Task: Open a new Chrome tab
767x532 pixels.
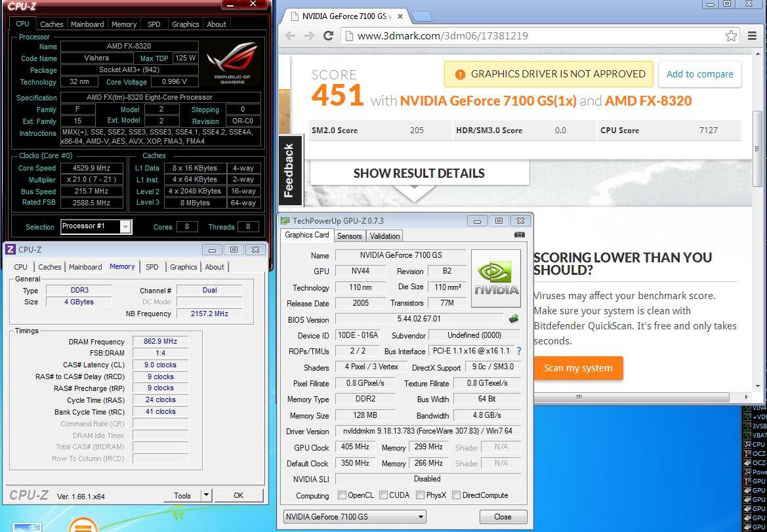Action: pos(421,16)
